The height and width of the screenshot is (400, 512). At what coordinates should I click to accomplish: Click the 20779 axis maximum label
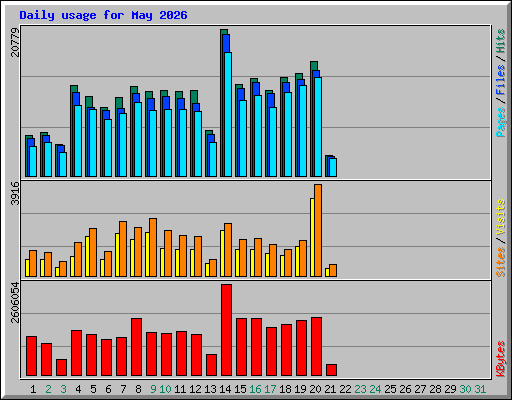point(15,42)
